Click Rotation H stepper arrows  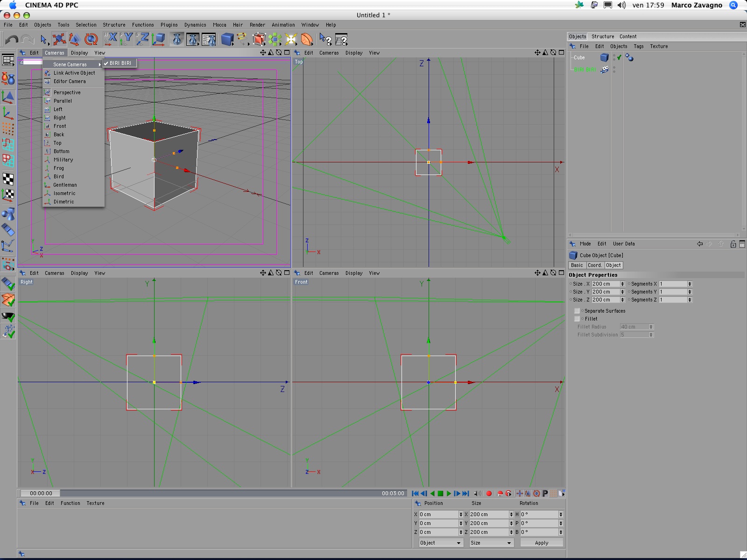point(561,514)
